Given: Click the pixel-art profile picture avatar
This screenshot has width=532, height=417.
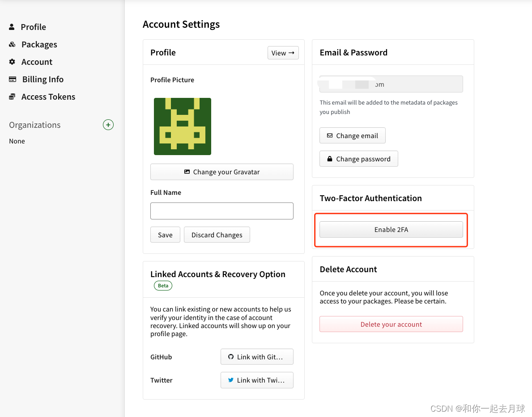Looking at the screenshot, I should click(183, 126).
